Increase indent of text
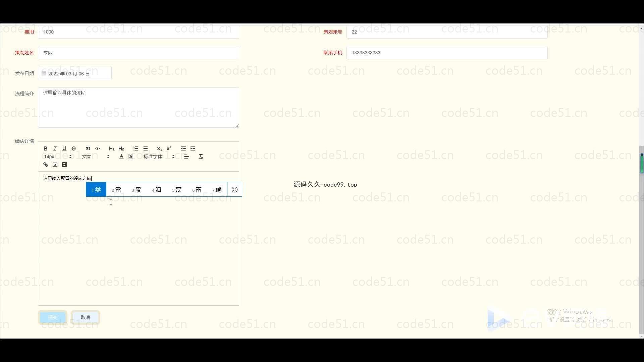The height and width of the screenshot is (362, 644). (193, 148)
